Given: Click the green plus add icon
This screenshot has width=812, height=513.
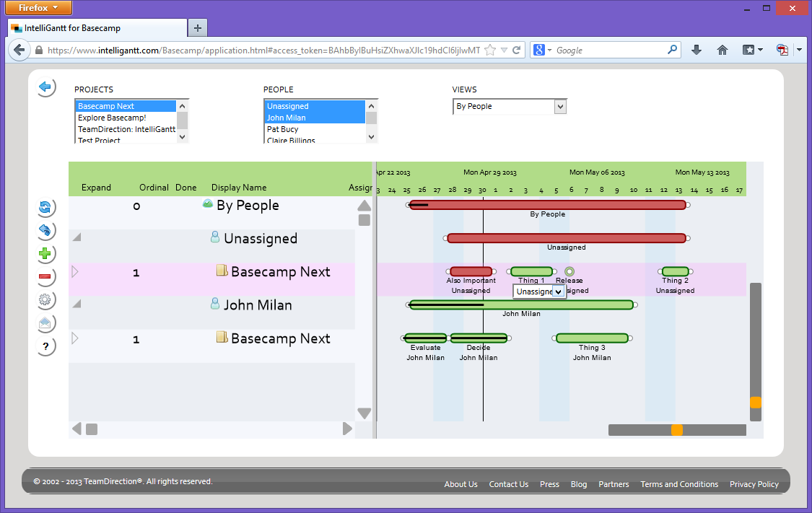Looking at the screenshot, I should click(x=45, y=254).
